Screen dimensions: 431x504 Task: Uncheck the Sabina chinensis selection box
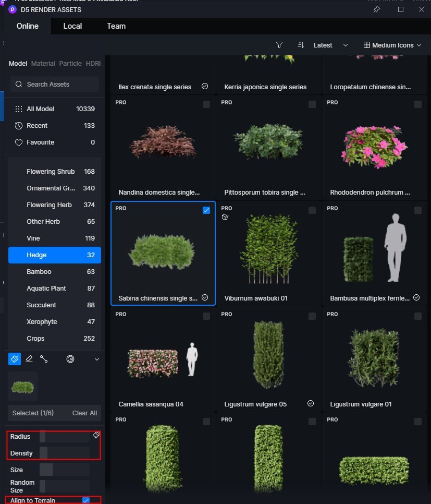[x=206, y=210]
